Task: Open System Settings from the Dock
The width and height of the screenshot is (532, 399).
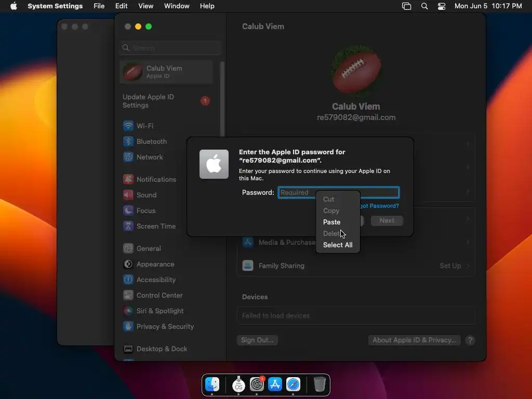Action: tap(257, 385)
